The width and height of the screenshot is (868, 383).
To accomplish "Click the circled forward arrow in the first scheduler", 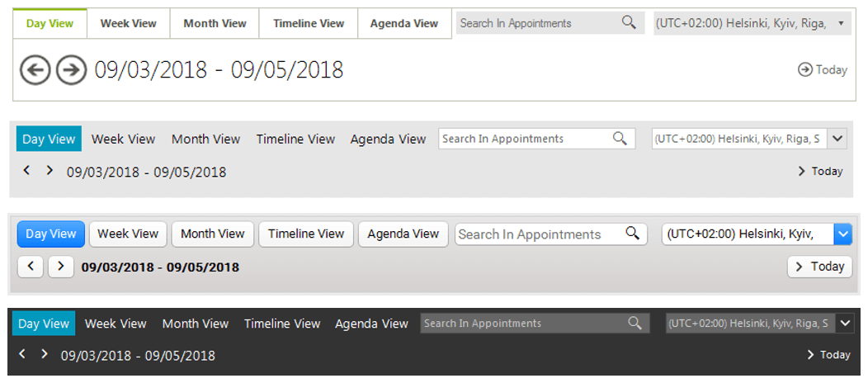I will pos(72,69).
